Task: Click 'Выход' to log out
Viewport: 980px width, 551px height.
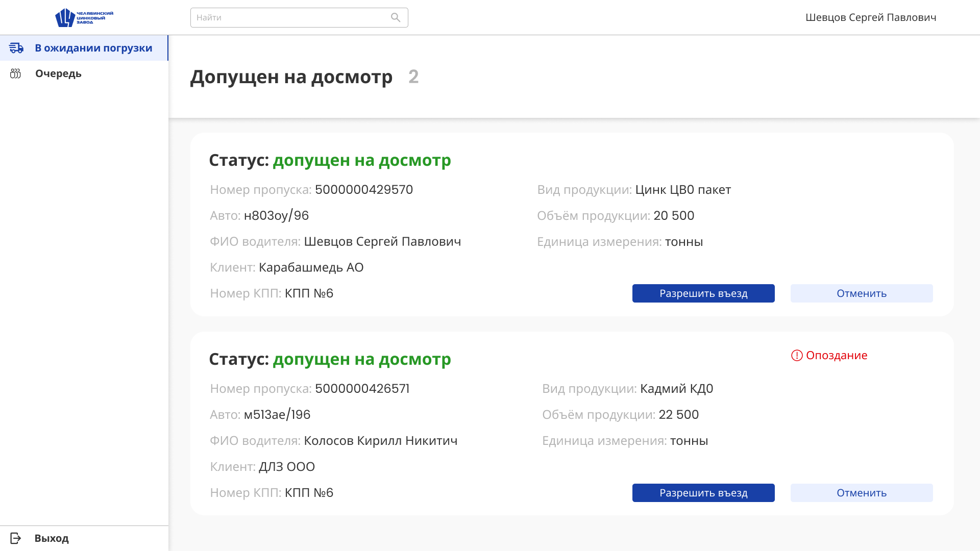Action: [52, 538]
